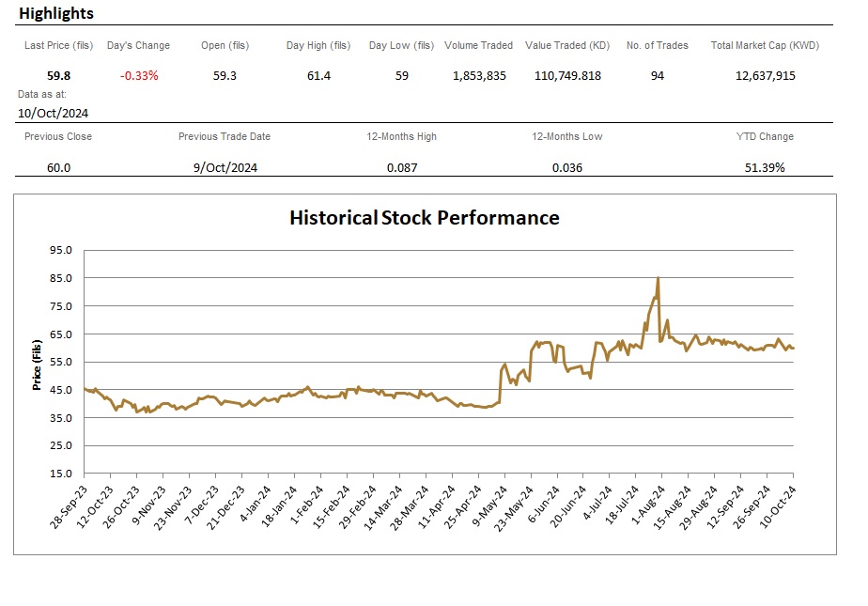Click the previous trade date 9/Oct/2024
The image size is (868, 606).
tap(225, 167)
